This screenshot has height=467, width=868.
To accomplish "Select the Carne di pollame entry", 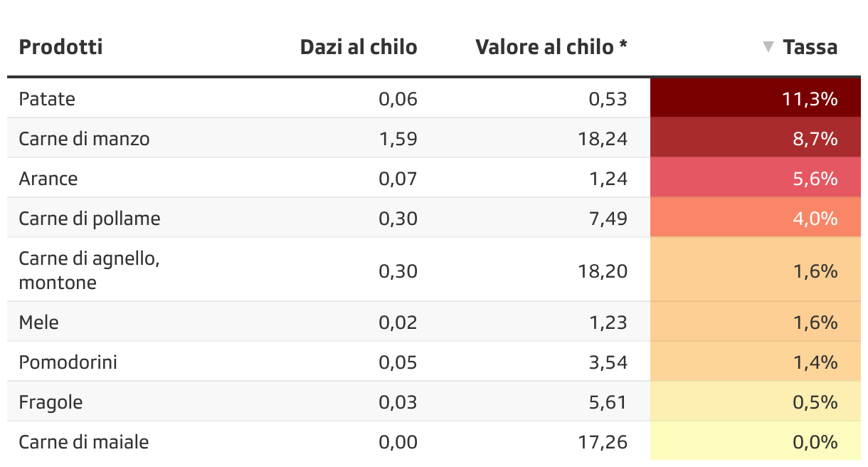I will coord(90,218).
